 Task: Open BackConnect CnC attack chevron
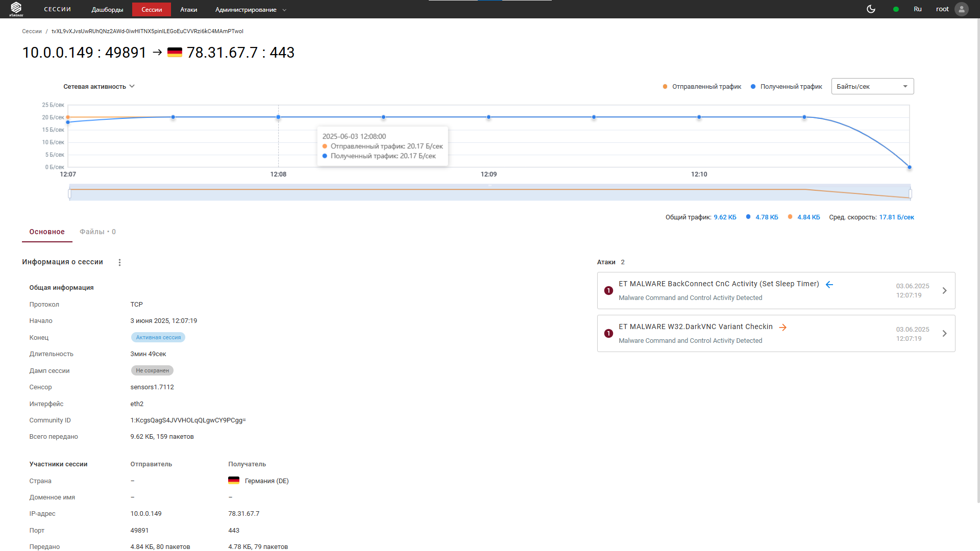point(944,290)
